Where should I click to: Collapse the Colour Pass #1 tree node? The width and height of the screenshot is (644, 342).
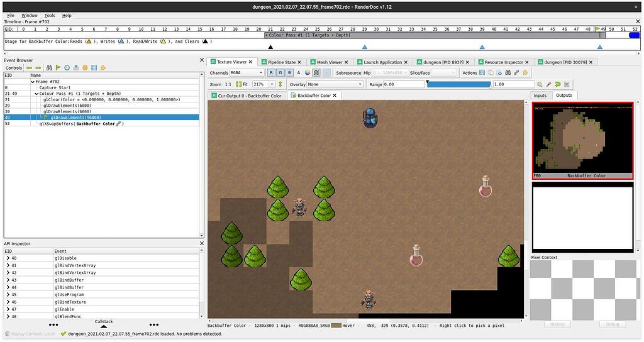coord(36,94)
